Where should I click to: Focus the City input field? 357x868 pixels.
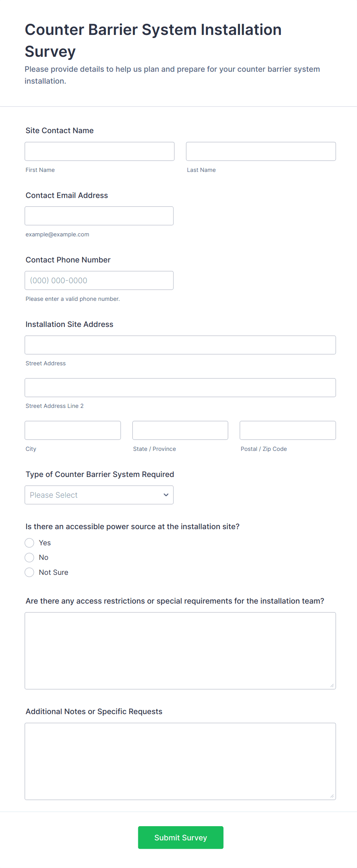[x=73, y=430]
